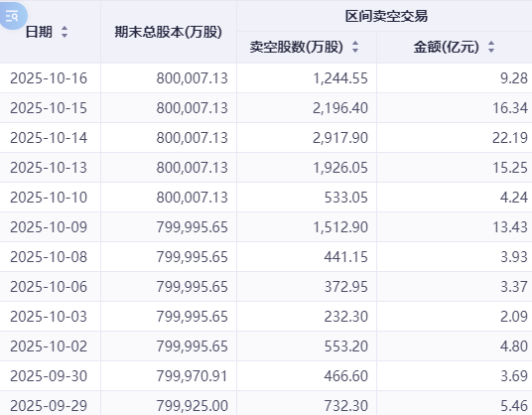Sort by 卖空股数(万股) column arrows
The height and width of the screenshot is (415, 532).
[355, 47]
